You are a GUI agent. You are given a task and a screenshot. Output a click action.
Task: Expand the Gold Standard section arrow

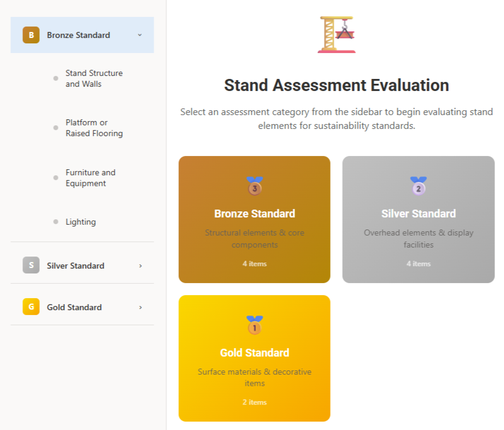coord(140,307)
